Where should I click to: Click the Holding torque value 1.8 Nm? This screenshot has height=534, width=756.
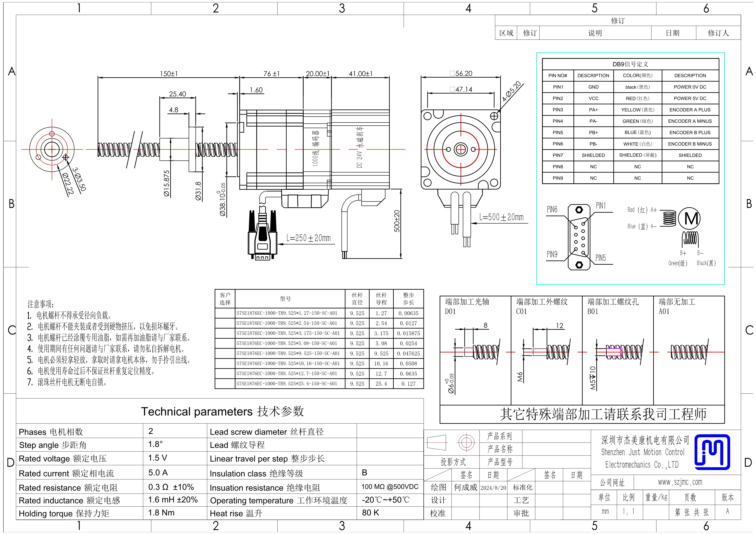161,513
